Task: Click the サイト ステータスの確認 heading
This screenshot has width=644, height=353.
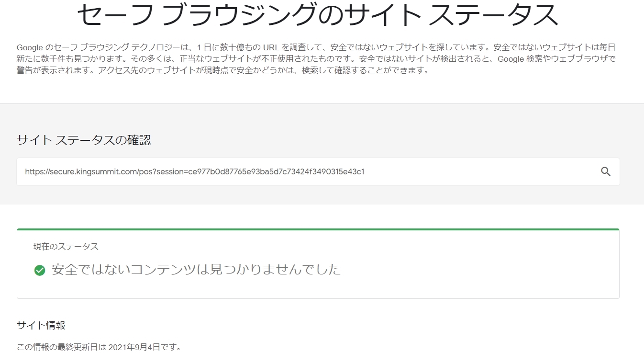Action: (84, 140)
